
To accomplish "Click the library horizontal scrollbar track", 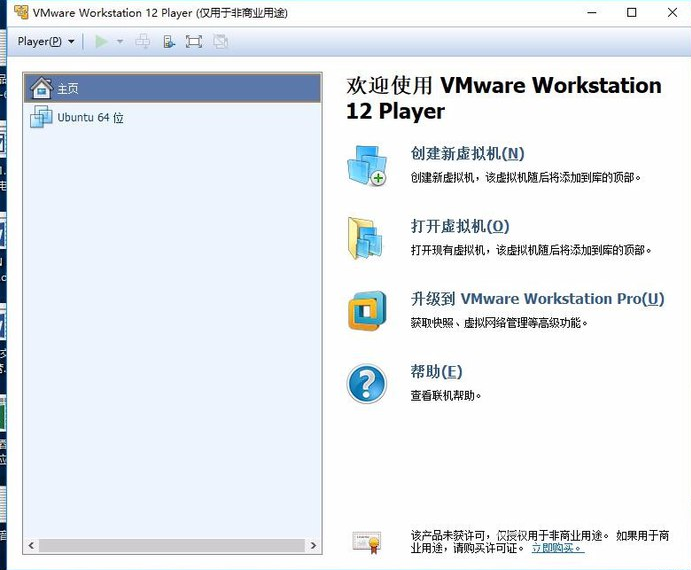I will (x=172, y=545).
